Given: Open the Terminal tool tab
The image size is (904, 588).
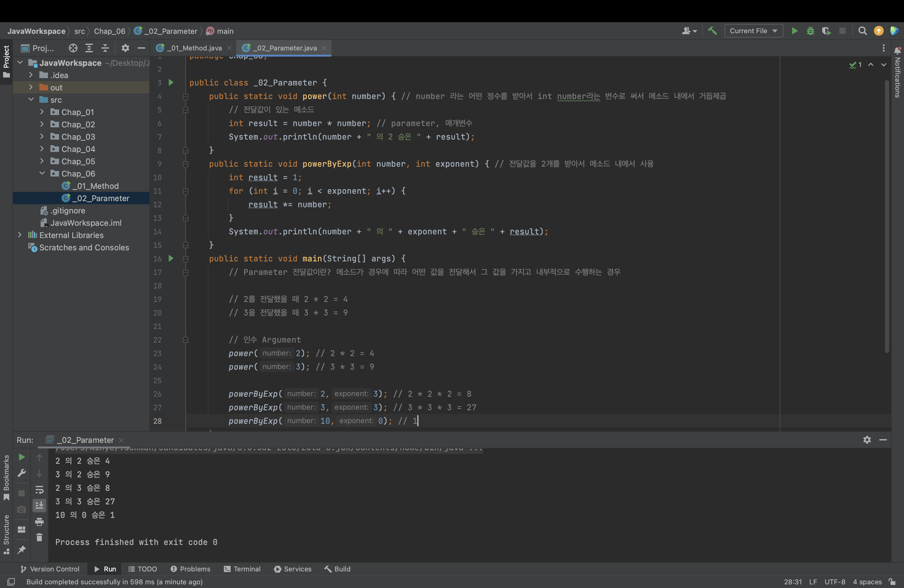Looking at the screenshot, I should pyautogui.click(x=242, y=569).
